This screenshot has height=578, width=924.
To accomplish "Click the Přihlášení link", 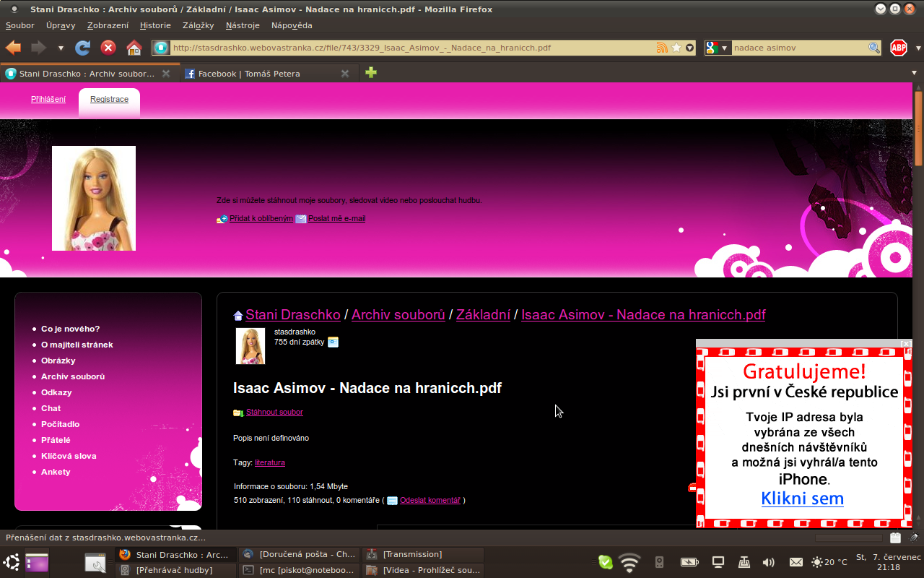I will click(x=48, y=99).
